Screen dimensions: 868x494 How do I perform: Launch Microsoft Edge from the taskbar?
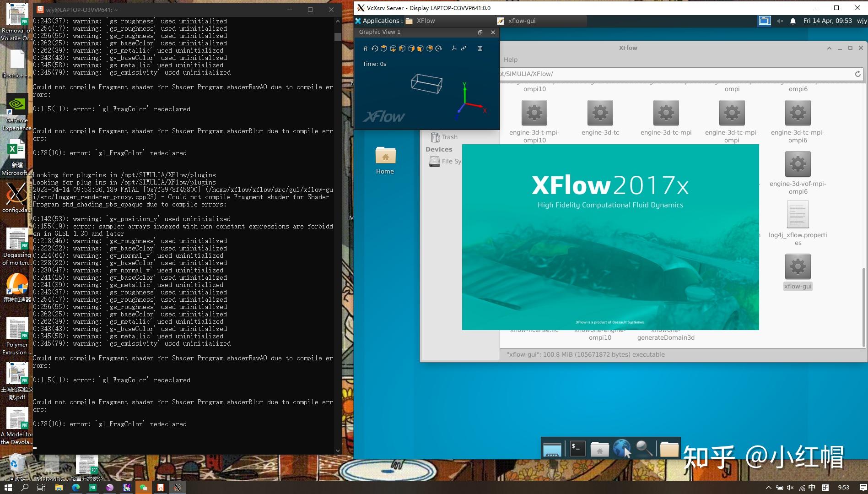pyautogui.click(x=75, y=488)
